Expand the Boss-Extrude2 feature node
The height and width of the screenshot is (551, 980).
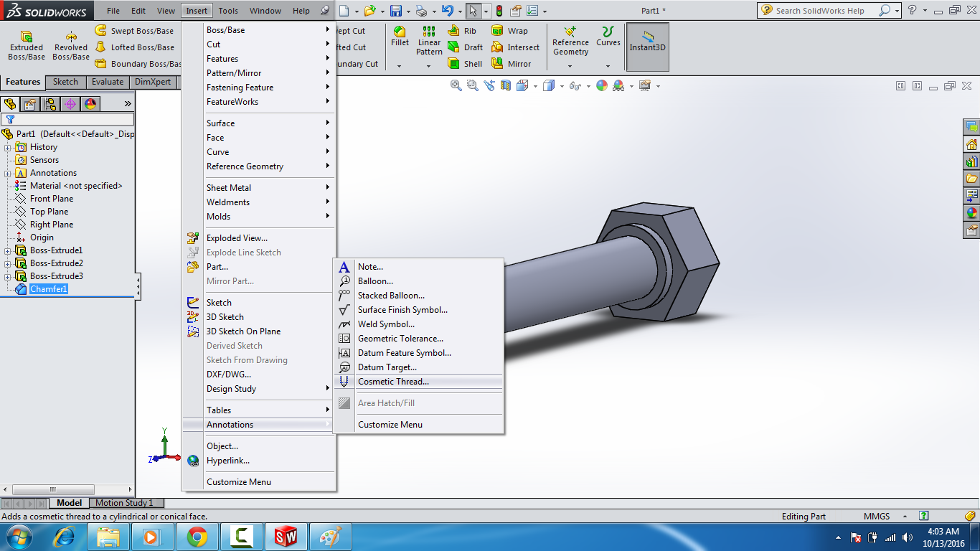click(8, 263)
